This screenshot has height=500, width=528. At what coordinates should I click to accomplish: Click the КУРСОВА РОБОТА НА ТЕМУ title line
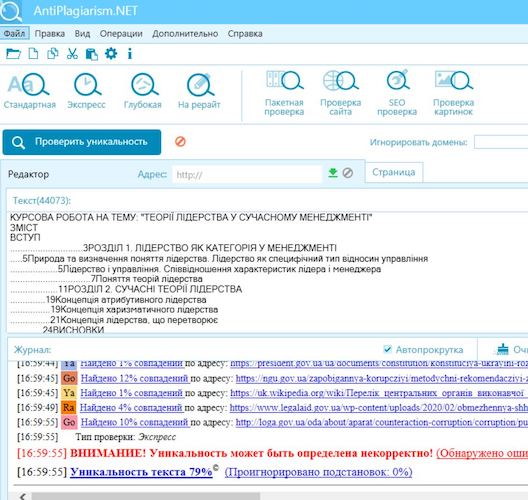pos(191,218)
